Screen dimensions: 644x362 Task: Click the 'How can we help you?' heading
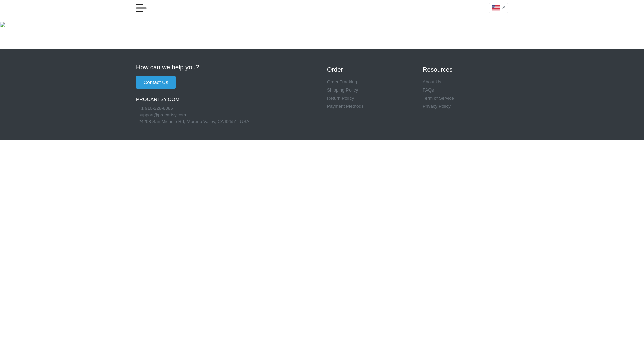[167, 67]
